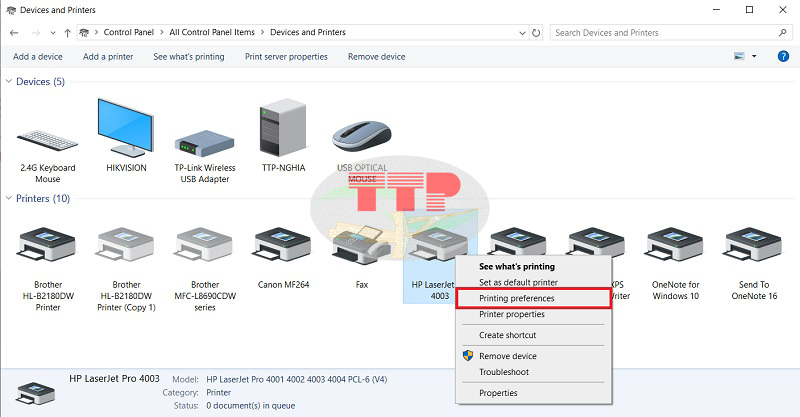This screenshot has width=800, height=417.
Task: Navigate Back with the left arrow
Action: [x=14, y=33]
